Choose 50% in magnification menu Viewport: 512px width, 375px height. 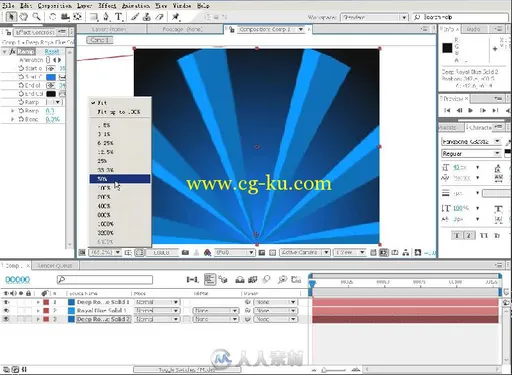click(x=120, y=179)
